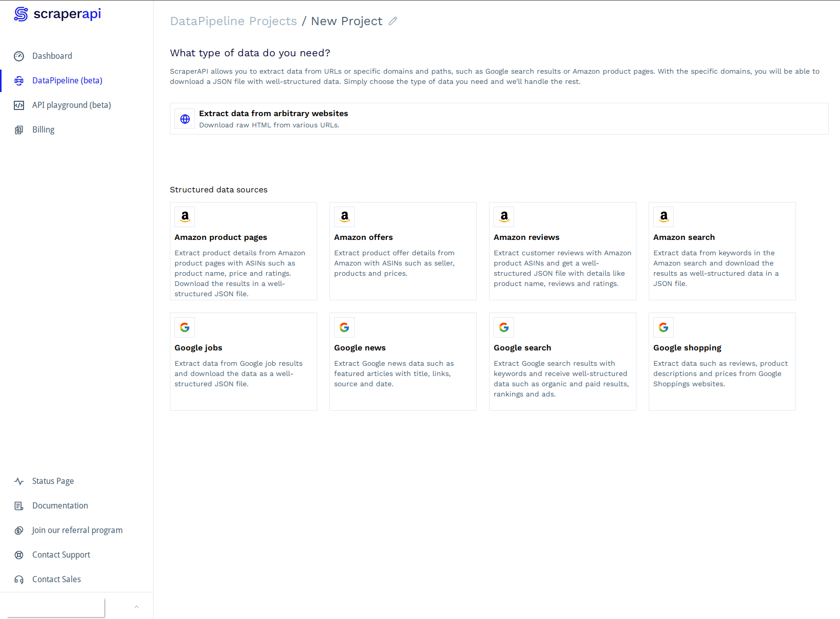Screen dimensions: 840x619
Task: Click 'Download raw HTML from various URLs' text
Action: point(269,125)
